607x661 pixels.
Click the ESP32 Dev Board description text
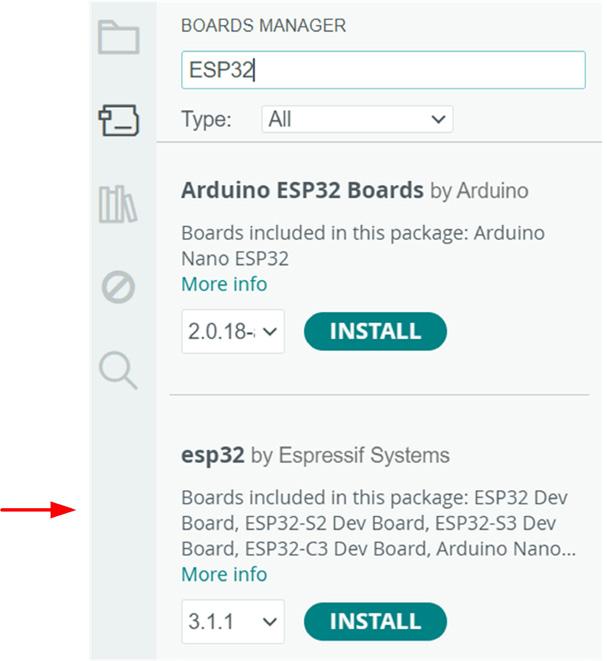(x=379, y=523)
